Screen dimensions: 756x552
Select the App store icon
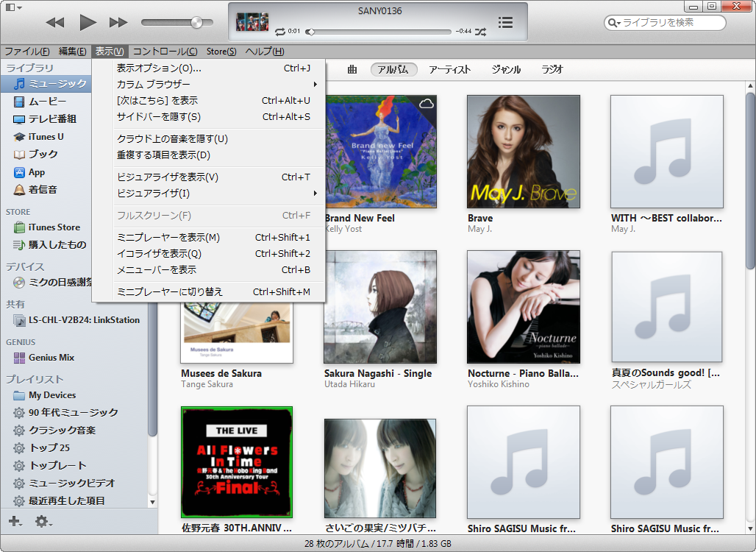(19, 172)
